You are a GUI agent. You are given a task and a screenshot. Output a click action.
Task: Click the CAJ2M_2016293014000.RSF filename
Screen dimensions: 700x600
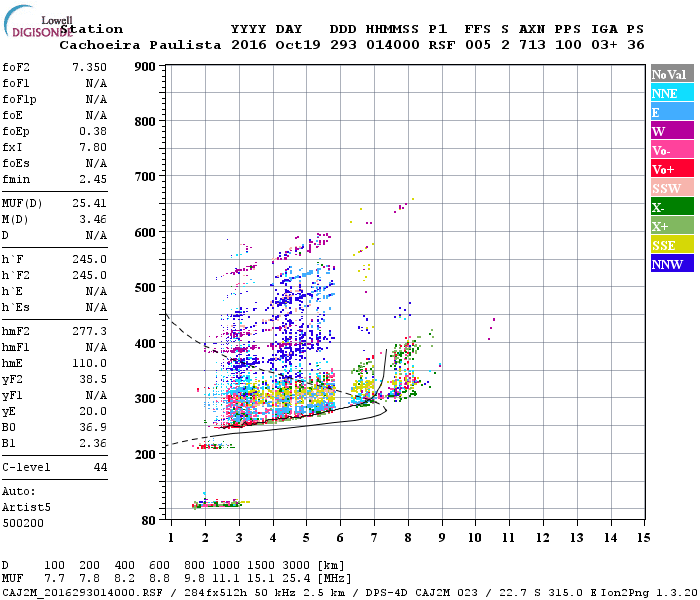pos(82,593)
